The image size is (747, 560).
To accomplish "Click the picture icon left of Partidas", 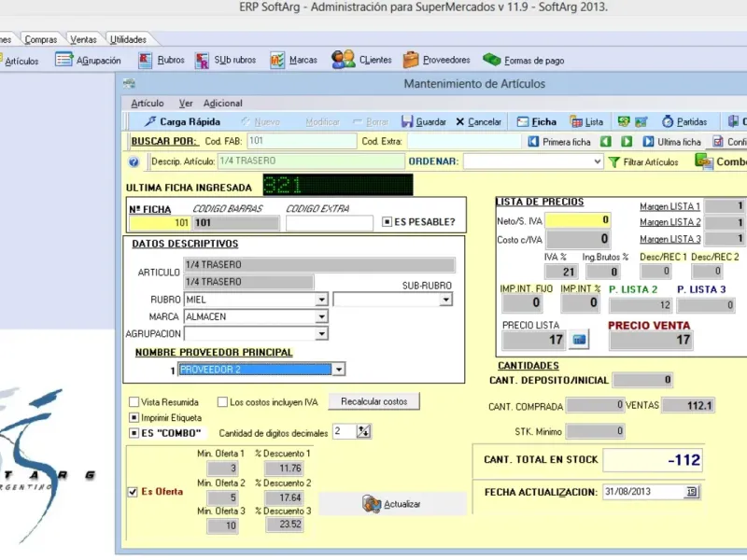I will point(641,122).
